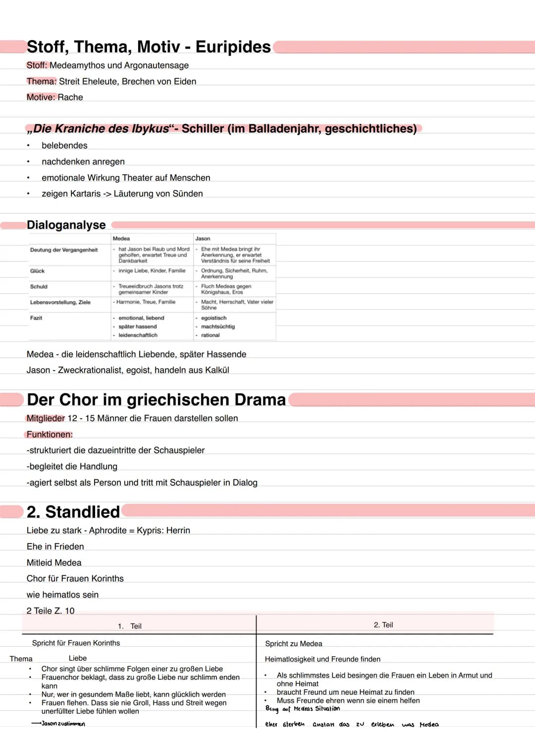Select the column header '1. Teil'
The height and width of the screenshot is (756, 535).
click(130, 626)
